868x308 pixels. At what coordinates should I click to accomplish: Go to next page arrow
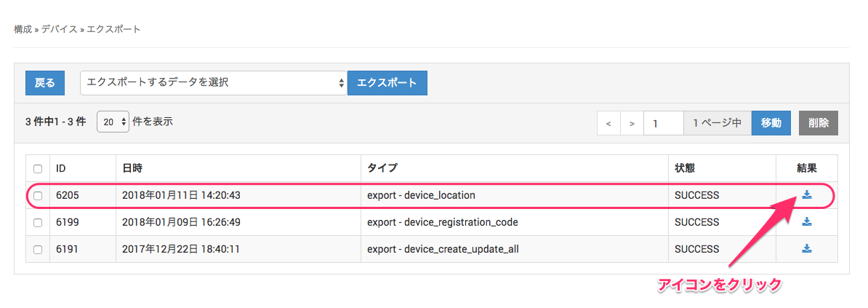point(632,123)
